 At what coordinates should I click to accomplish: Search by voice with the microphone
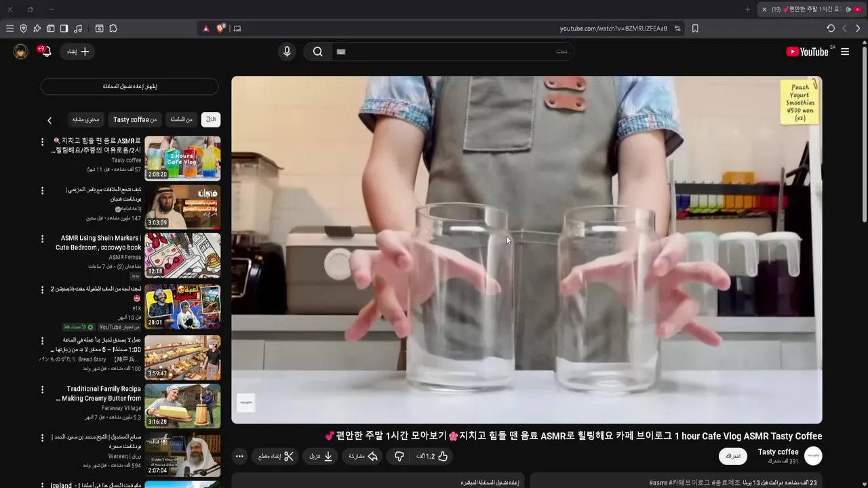pyautogui.click(x=287, y=52)
